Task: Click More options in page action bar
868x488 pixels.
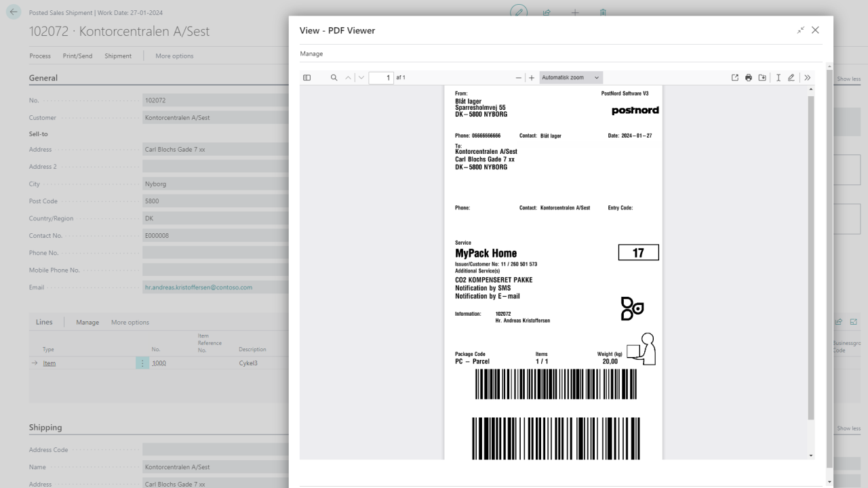Action: [x=174, y=56]
